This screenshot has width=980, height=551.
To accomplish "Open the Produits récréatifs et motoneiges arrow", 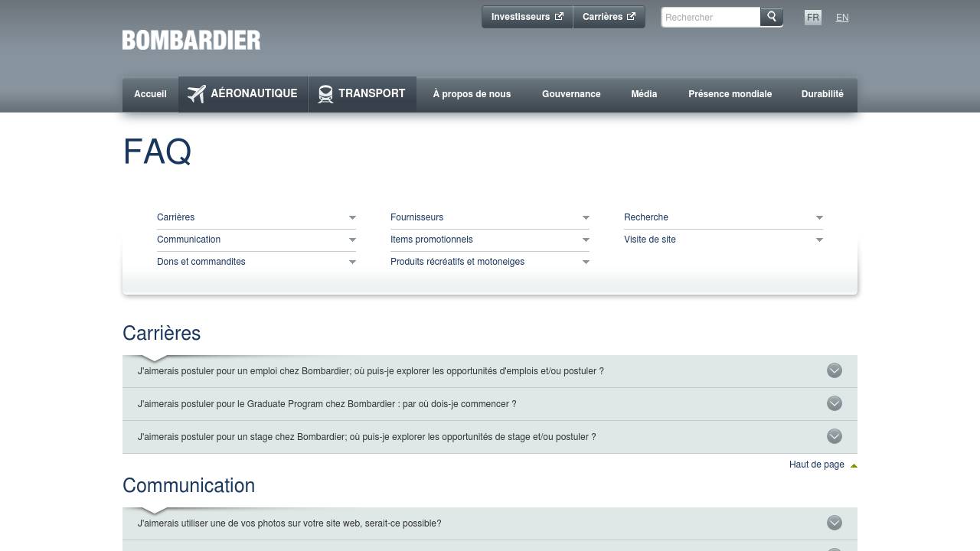I will click(586, 262).
